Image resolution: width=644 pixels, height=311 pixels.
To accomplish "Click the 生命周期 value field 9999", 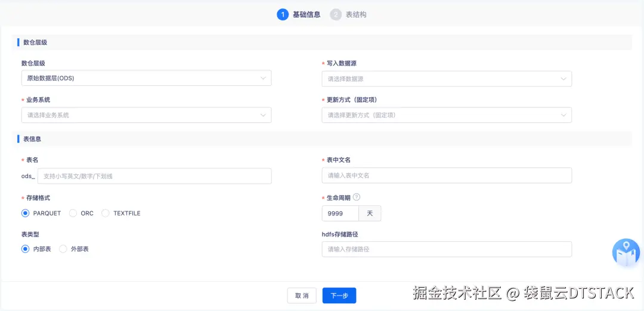I will pos(340,214).
